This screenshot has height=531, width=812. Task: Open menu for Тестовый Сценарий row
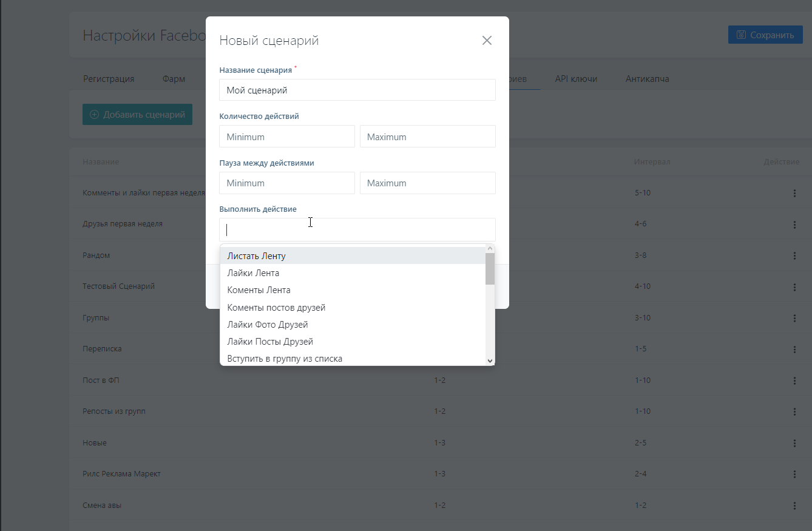[x=794, y=286]
